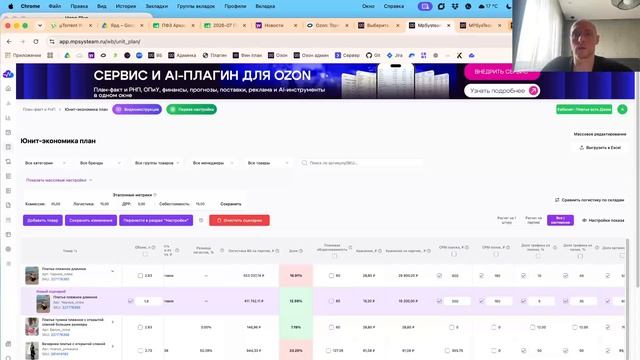Open the Apple menu

coord(11,6)
